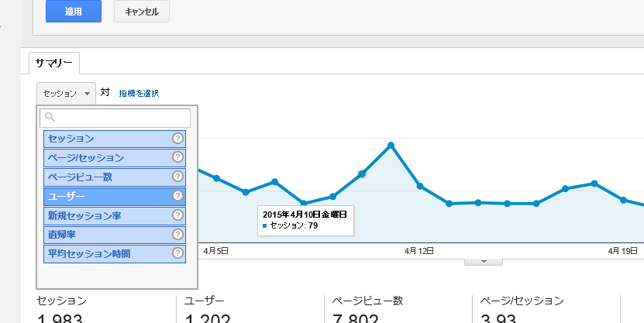The image size is (644, 323).
Task: Switch to the サマリー tab
Action: [54, 63]
